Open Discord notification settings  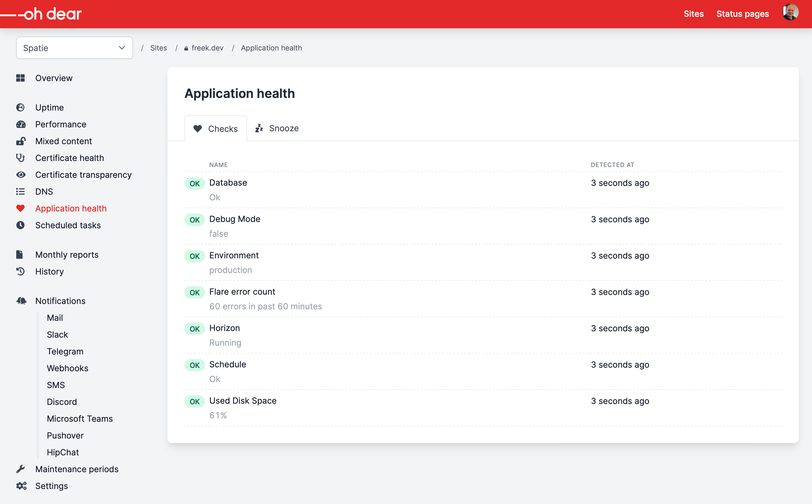tap(62, 402)
